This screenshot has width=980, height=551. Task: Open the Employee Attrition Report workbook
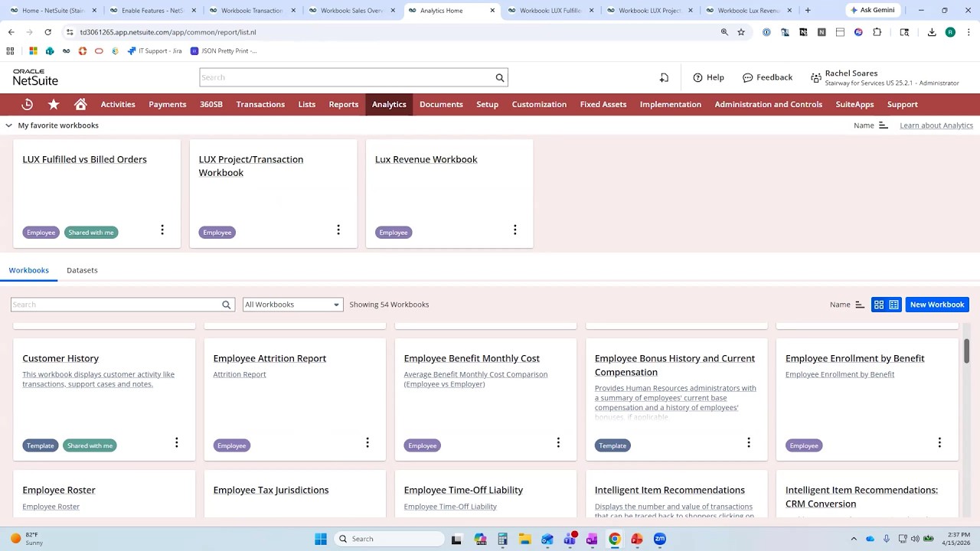point(269,358)
